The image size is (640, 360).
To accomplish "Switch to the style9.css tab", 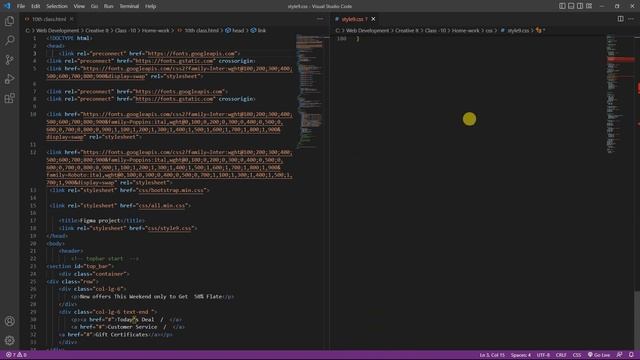I will click(x=353, y=19).
